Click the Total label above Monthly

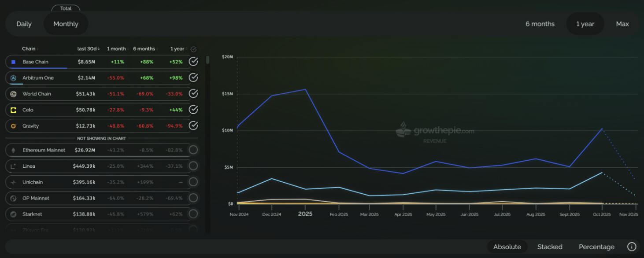coord(66,8)
